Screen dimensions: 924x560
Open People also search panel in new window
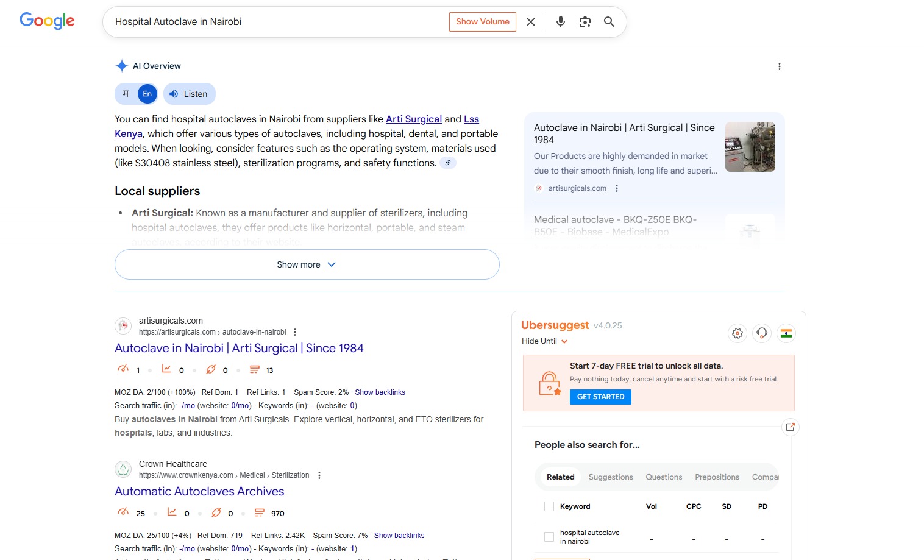(x=791, y=427)
